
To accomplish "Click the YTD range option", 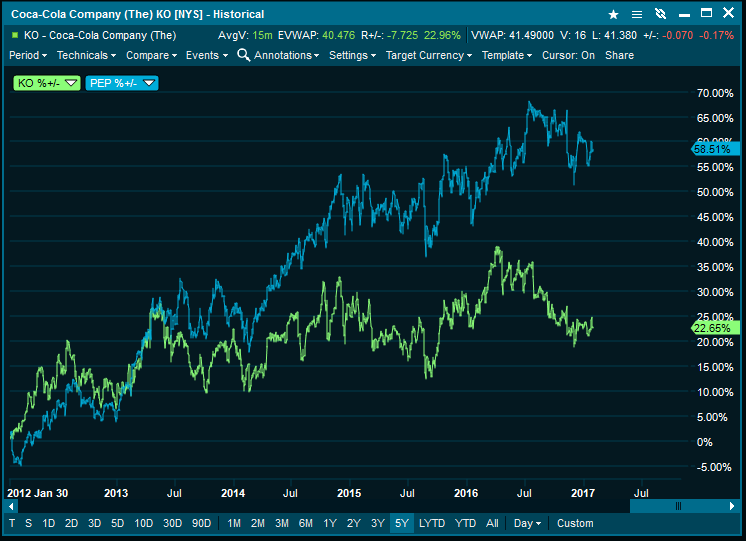I will 465,523.
